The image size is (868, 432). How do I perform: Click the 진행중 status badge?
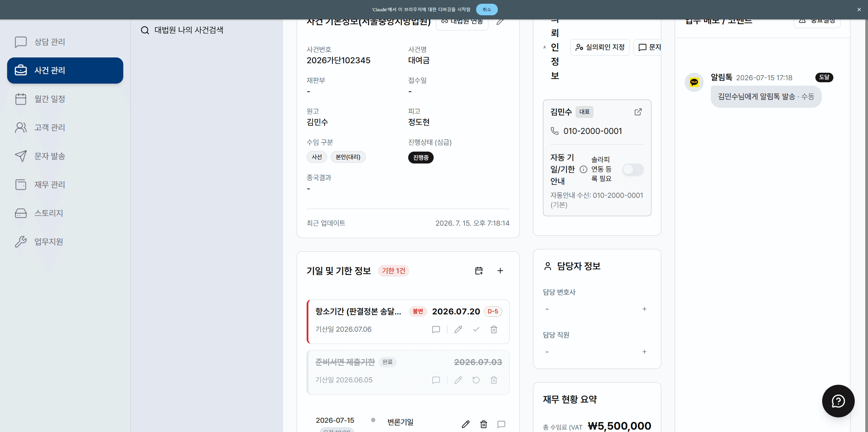[x=421, y=157]
